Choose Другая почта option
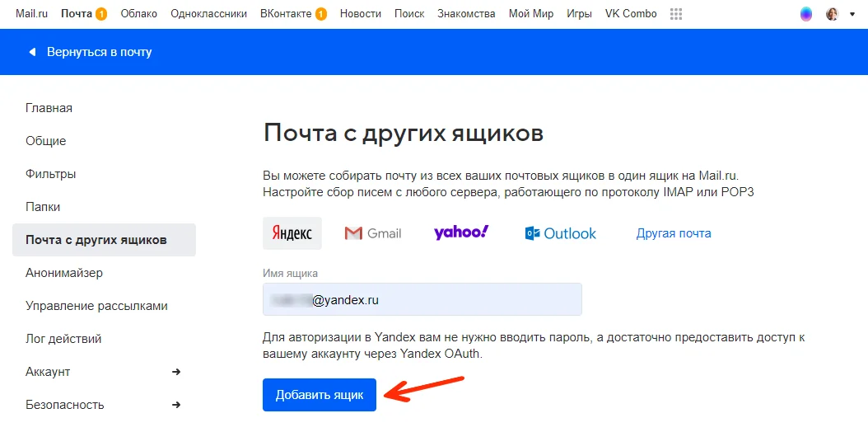This screenshot has width=868, height=432. (674, 233)
